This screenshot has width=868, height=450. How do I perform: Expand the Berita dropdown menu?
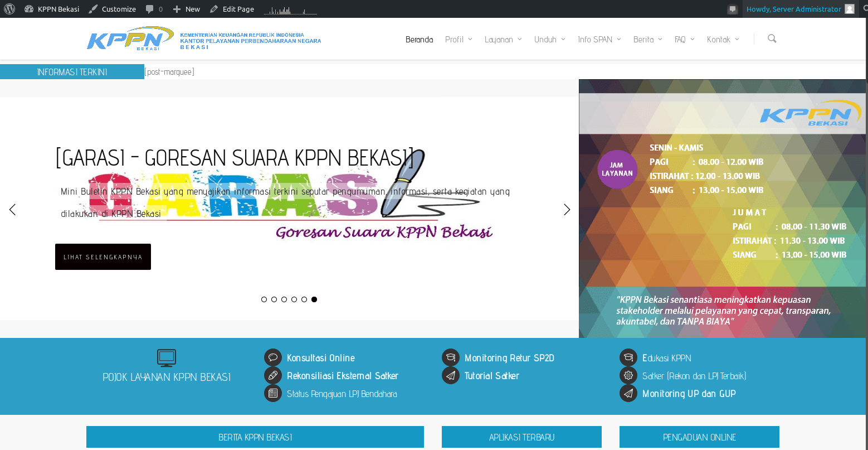pos(648,40)
